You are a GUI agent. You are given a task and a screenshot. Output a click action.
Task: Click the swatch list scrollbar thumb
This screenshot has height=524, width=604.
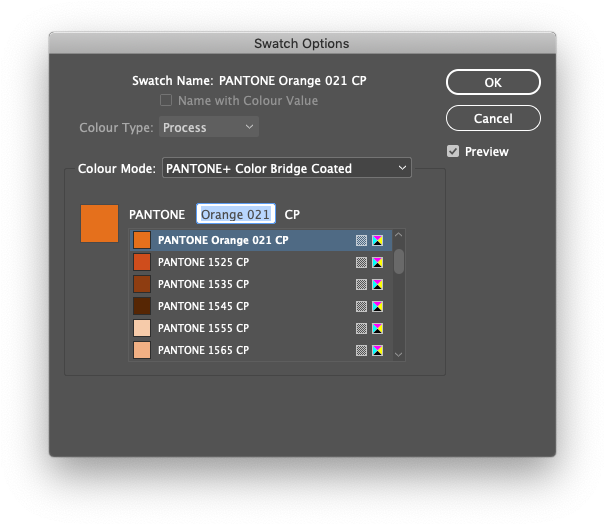coord(399,262)
